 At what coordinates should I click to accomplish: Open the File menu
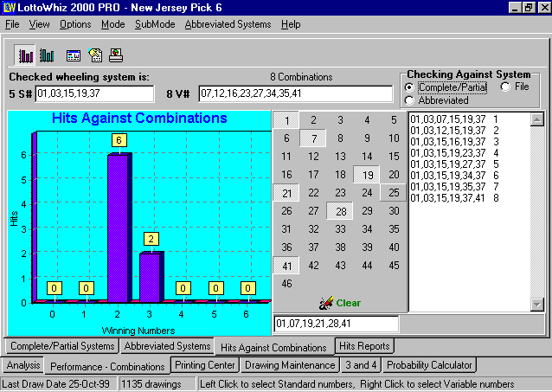pos(12,24)
